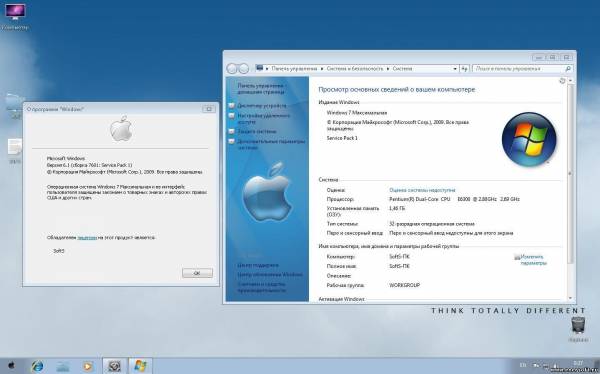This screenshot has width=600, height=374.
Task: Open Дополнительные параметры системы link
Action: pyautogui.click(x=271, y=144)
